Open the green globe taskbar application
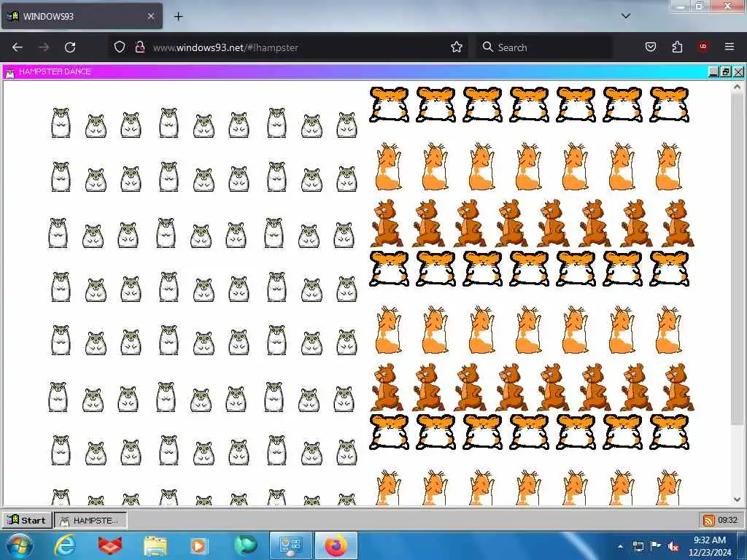This screenshot has height=560, width=747. 246,545
